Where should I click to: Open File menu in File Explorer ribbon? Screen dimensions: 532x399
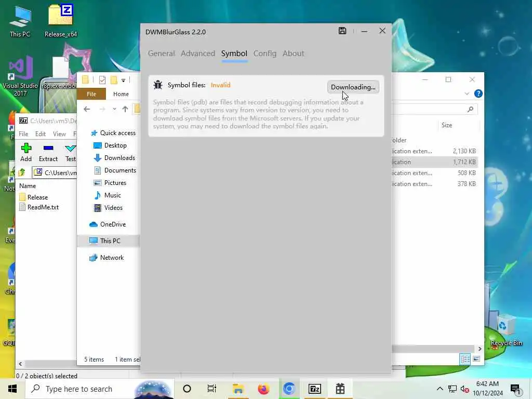91,94
